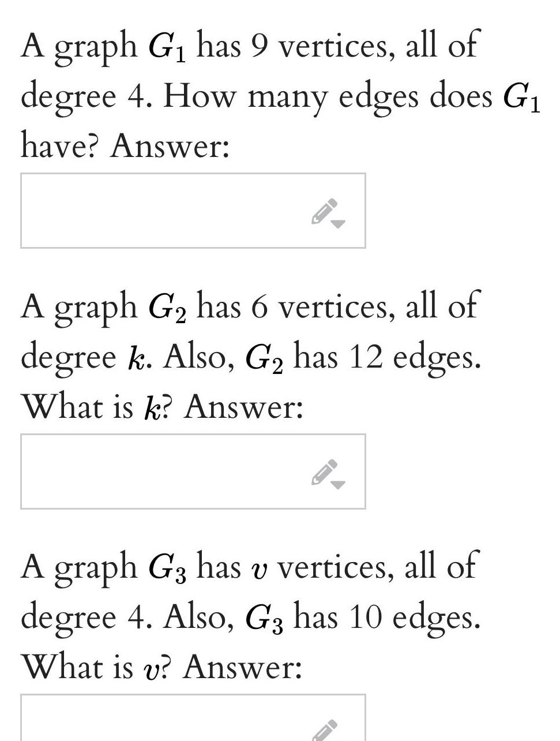Click the word 'Answer:' above the second box
The height and width of the screenshot is (741, 560).
click(x=244, y=407)
